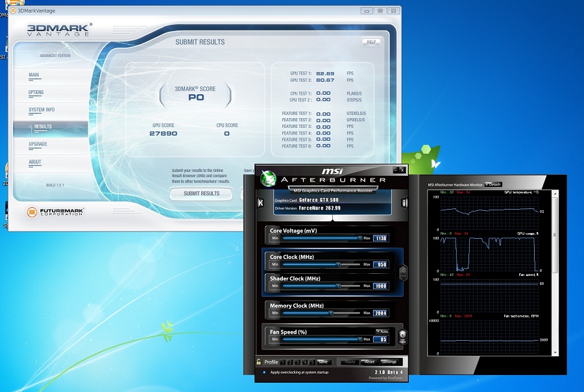
Task: Click the Core Clock value field 950
Action: point(381,265)
